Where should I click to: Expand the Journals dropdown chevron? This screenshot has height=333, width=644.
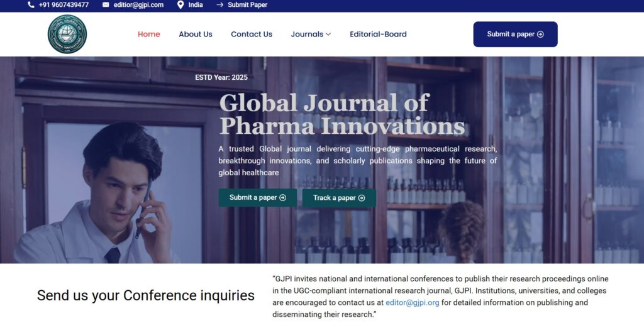tap(328, 35)
